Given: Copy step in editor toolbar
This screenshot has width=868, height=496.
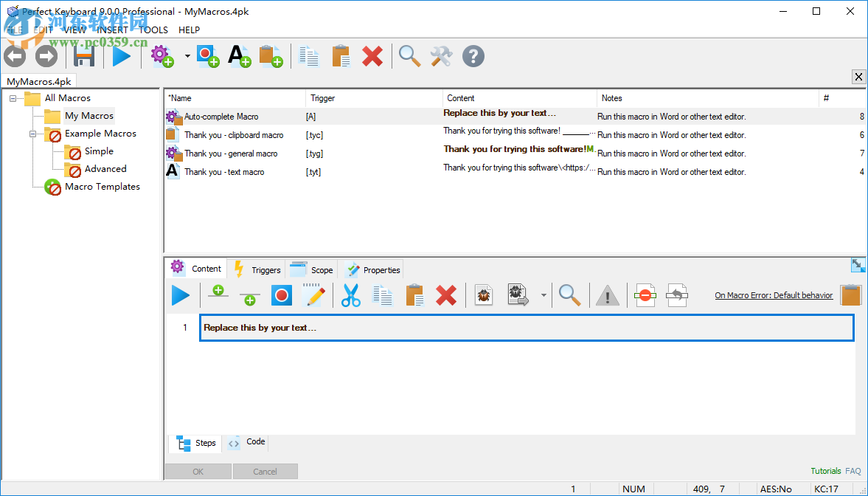Looking at the screenshot, I should click(383, 295).
